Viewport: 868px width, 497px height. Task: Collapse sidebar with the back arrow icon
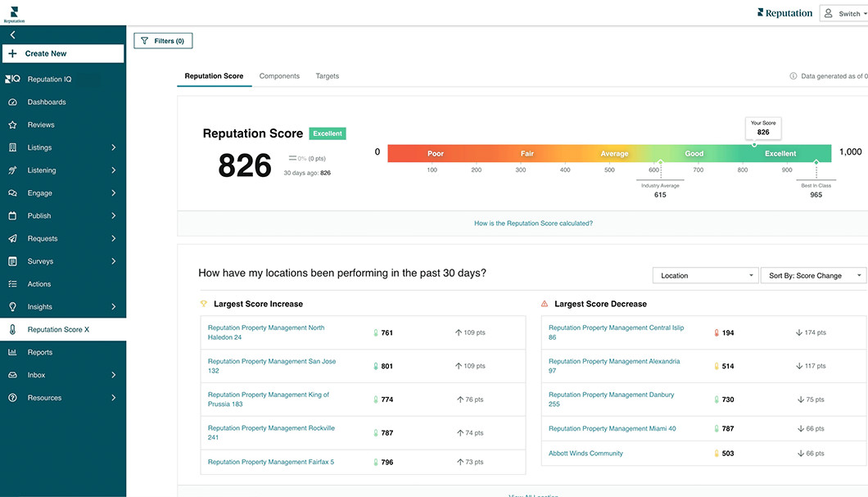[x=12, y=35]
